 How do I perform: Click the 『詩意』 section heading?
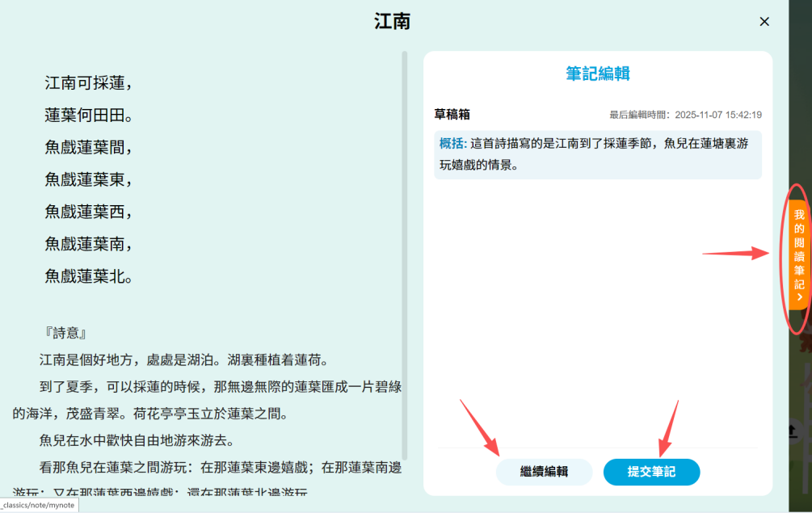coord(66,333)
